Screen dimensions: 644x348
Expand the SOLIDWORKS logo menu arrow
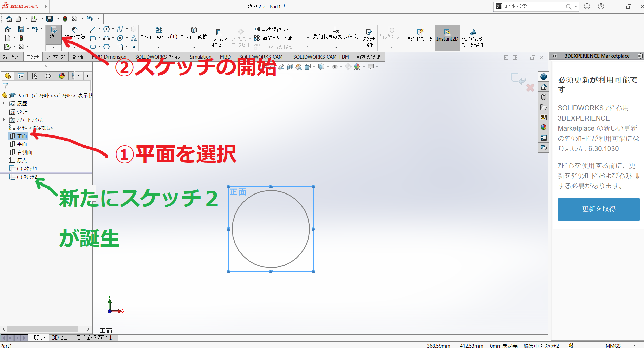pyautogui.click(x=46, y=6)
